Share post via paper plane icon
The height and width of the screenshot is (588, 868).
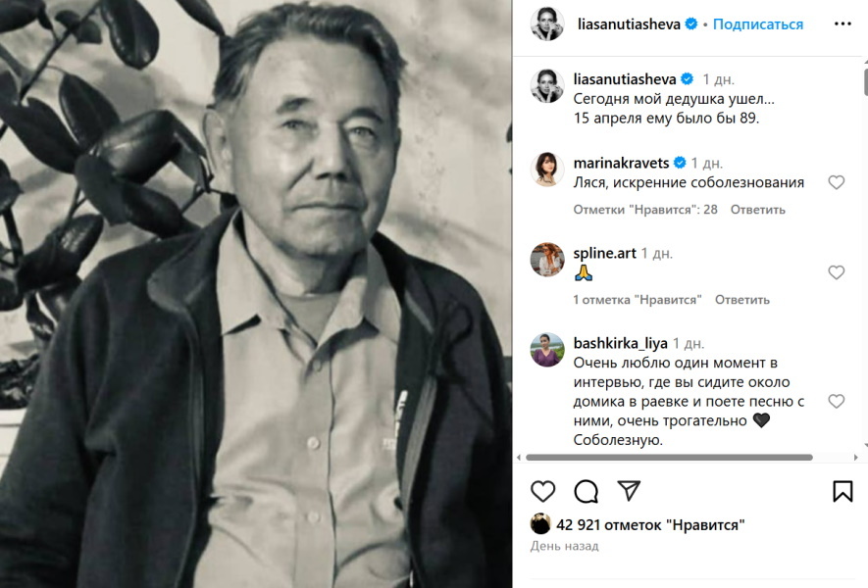point(629,491)
